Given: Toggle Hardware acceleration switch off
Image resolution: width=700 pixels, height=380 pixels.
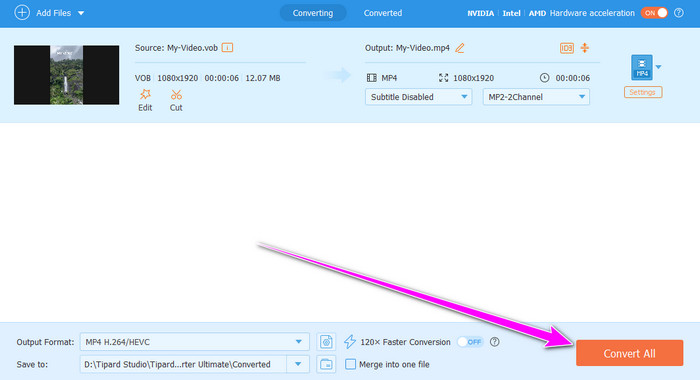Looking at the screenshot, I should [654, 13].
